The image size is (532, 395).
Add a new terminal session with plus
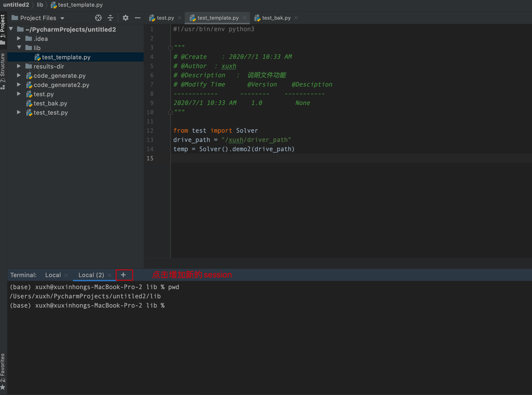123,275
